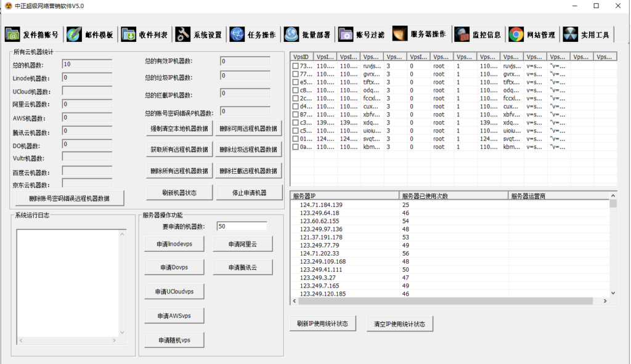Click the system log text area

click(x=68, y=283)
